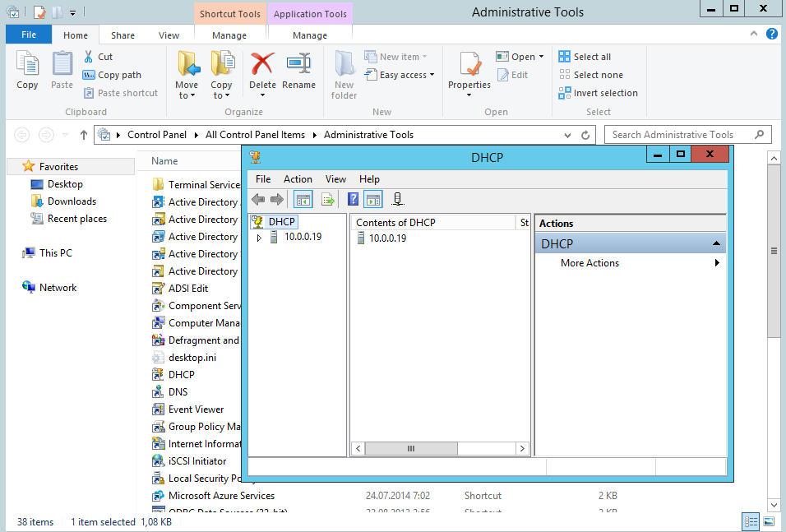Minimize the ribbon with the chevron

tap(753, 34)
